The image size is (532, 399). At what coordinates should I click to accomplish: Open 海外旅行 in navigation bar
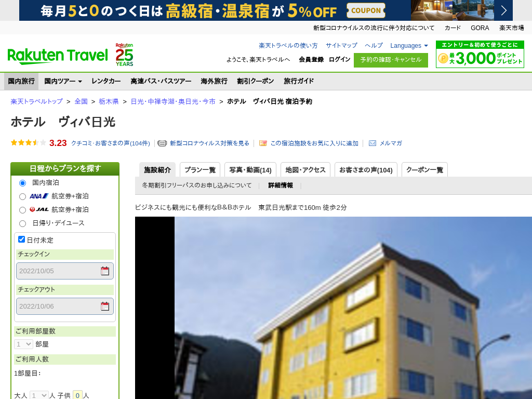click(x=214, y=81)
